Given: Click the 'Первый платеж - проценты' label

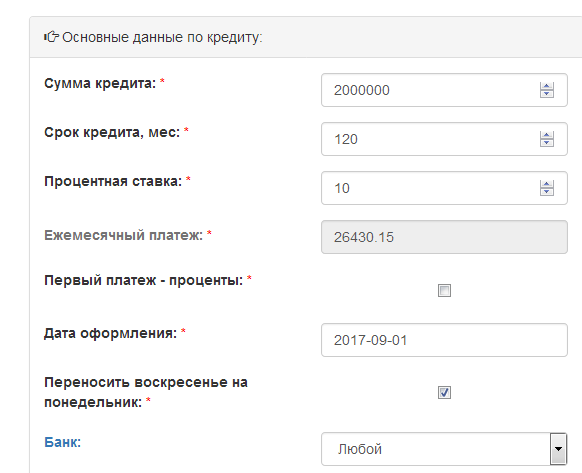Looking at the screenshot, I should tap(144, 280).
